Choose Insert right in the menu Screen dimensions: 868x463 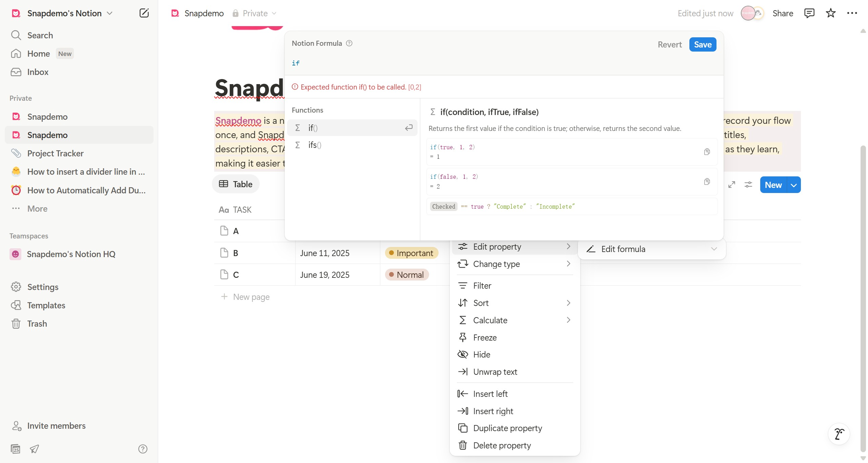coord(514,411)
